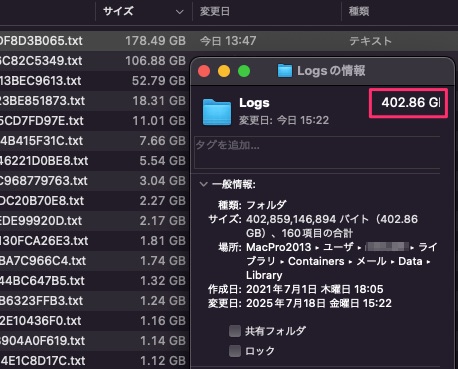This screenshot has height=369, width=458.
Task: Sort by サイズ column header
Action: (118, 11)
